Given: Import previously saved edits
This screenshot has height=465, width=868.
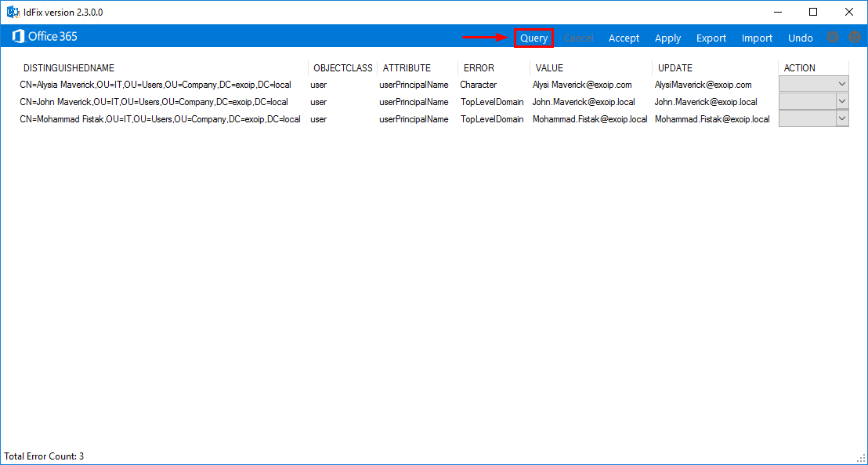Looking at the screenshot, I should coord(757,38).
